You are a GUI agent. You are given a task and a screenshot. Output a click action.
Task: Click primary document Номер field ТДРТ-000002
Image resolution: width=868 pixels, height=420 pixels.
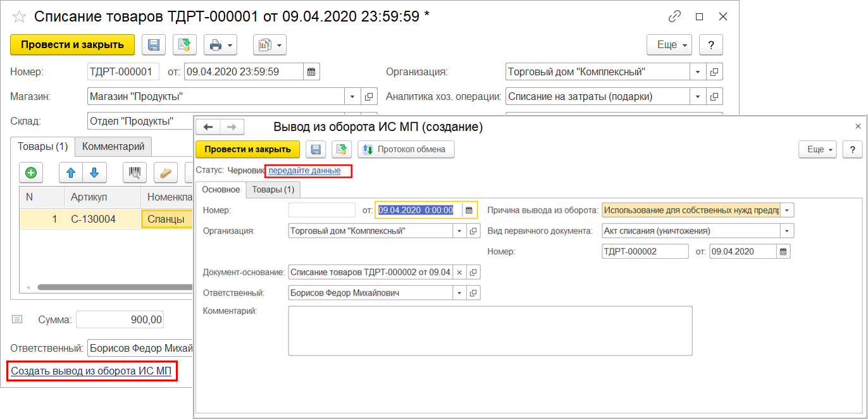point(645,252)
